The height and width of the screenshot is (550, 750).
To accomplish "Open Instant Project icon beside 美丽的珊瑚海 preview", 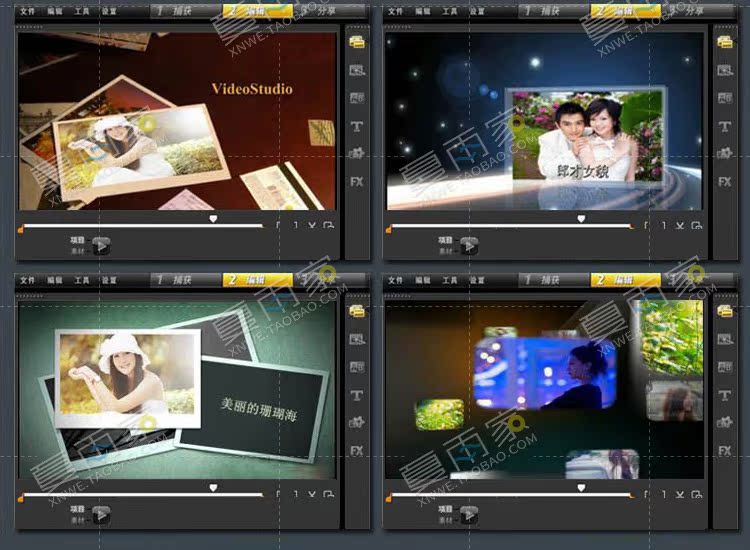I will click(357, 340).
